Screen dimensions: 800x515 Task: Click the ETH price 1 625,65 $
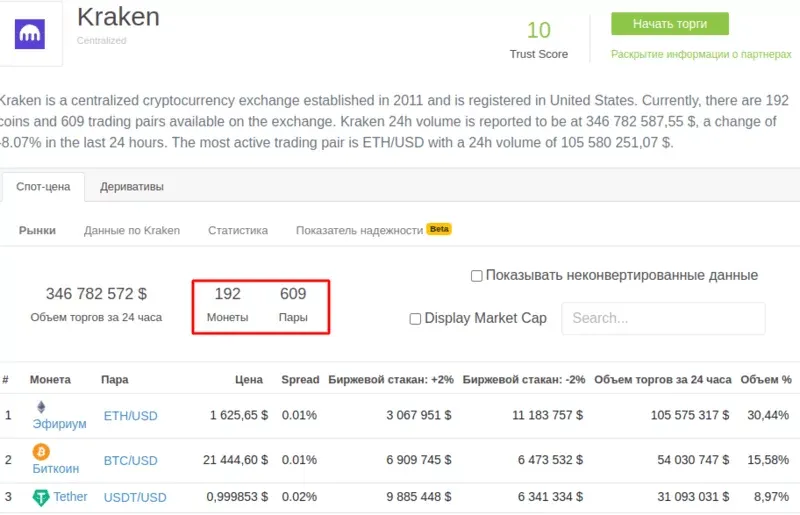(239, 415)
